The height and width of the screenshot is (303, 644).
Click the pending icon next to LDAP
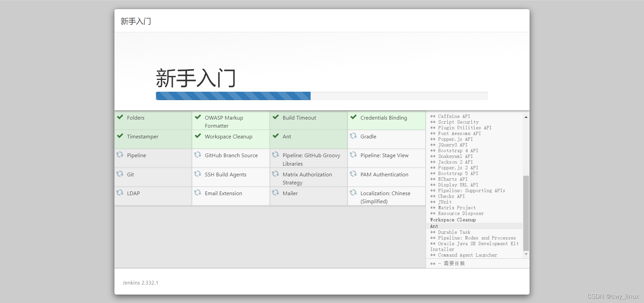(x=120, y=192)
